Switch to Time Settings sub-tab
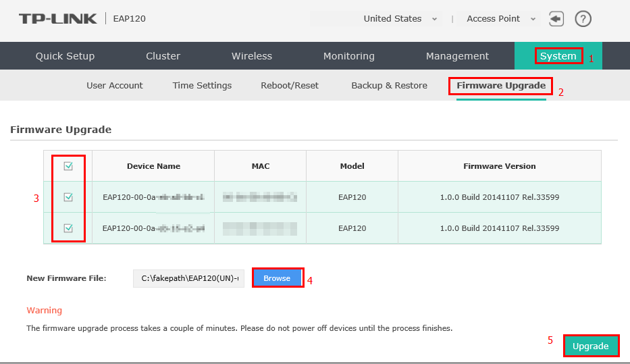Viewport: 630px width, 364px height. [202, 86]
